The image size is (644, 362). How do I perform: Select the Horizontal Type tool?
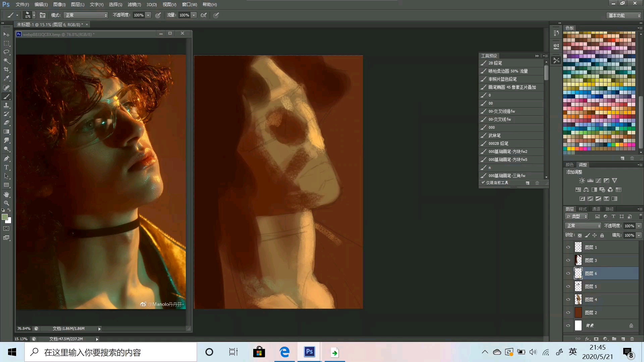pyautogui.click(x=6, y=167)
